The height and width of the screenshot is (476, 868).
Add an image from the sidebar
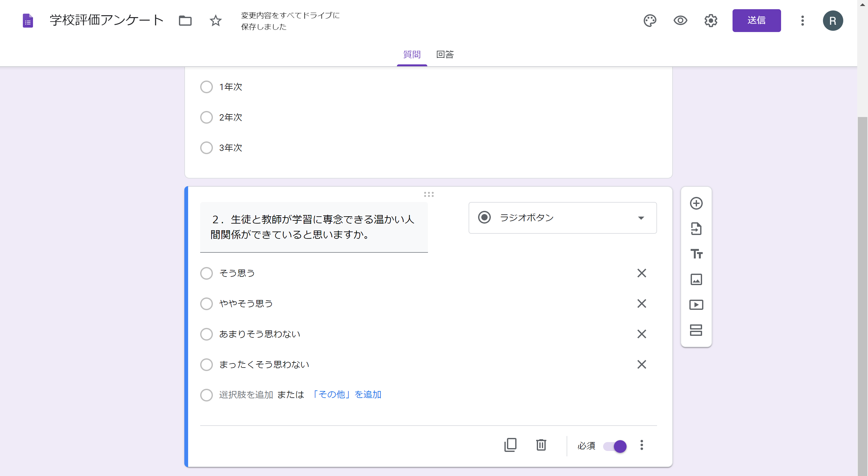pyautogui.click(x=696, y=279)
